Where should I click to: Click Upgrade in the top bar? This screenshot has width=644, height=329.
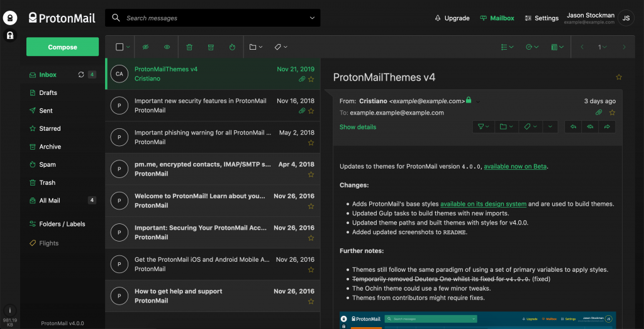coord(452,18)
